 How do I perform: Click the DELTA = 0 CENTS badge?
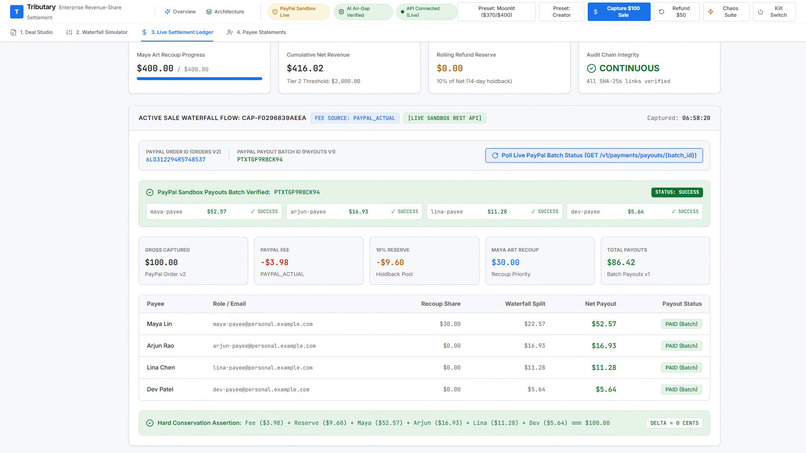point(674,423)
